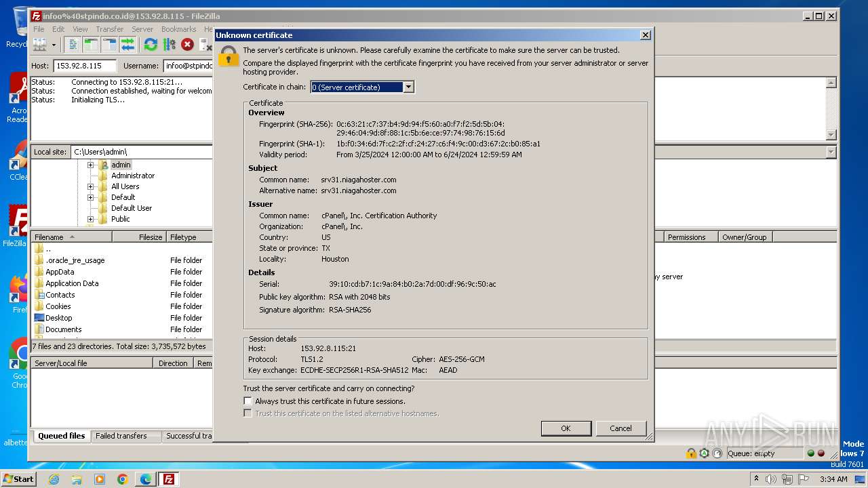868x488 pixels.
Task: Expand the Public folder in tree
Action: (x=90, y=219)
